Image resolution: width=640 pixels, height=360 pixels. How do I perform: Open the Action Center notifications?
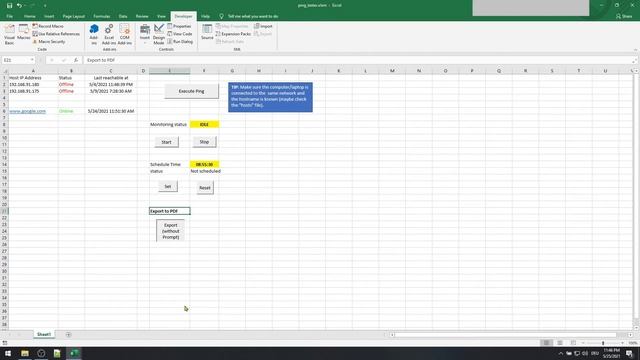pyautogui.click(x=630, y=353)
